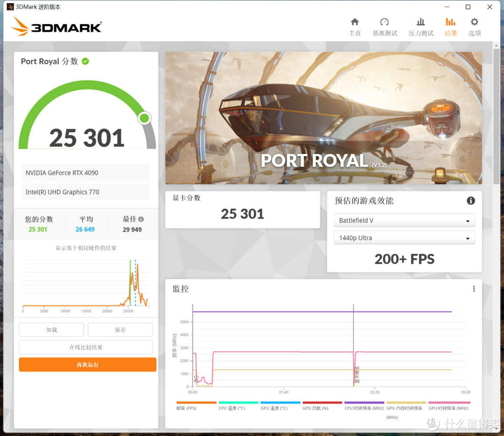Click the Intel(R) UHD Graphics 770 entry
Screen dimensions: 504x436
tap(86, 192)
